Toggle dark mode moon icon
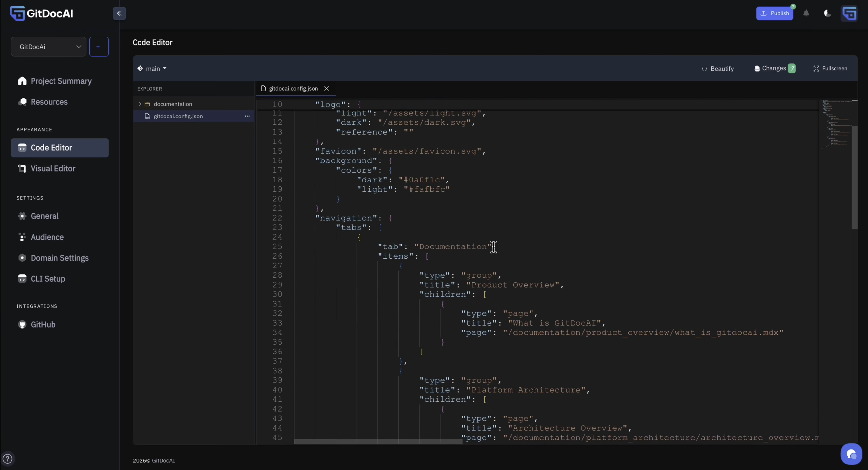The height and width of the screenshot is (470, 868). pyautogui.click(x=827, y=13)
